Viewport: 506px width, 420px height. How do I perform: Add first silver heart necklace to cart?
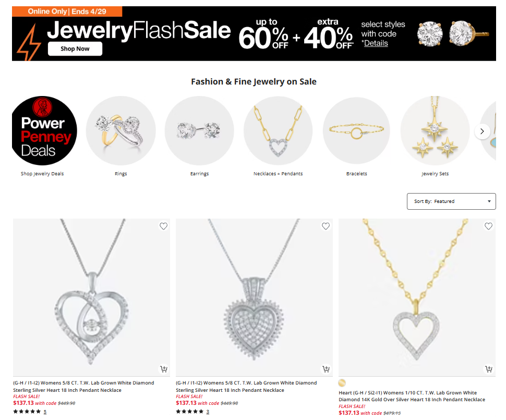(x=164, y=369)
